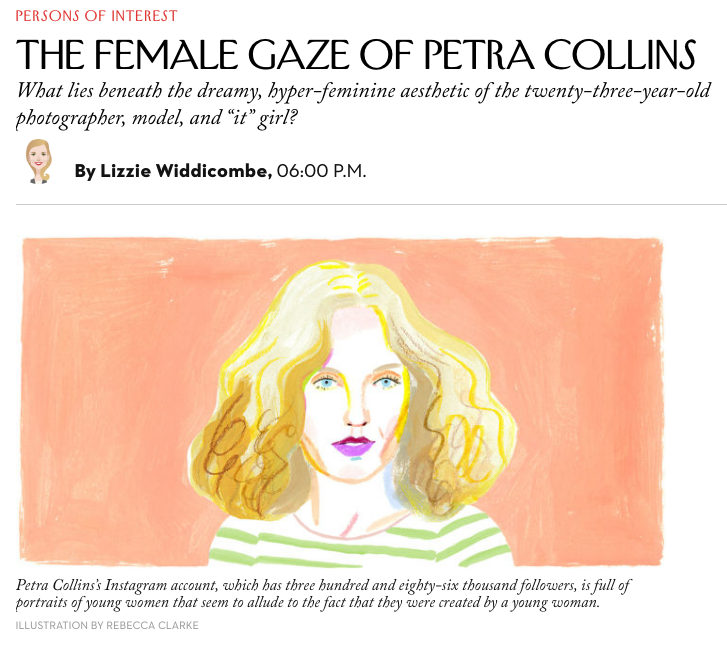
Task: Click the purple lips in the portrait
Action: pyautogui.click(x=353, y=446)
